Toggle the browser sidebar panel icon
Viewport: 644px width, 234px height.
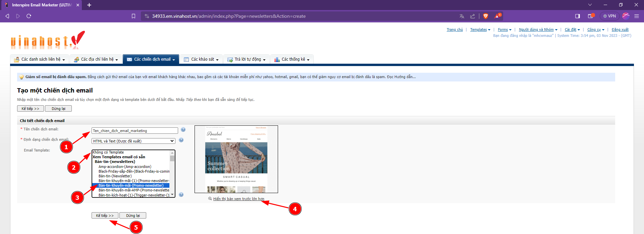pos(577,16)
